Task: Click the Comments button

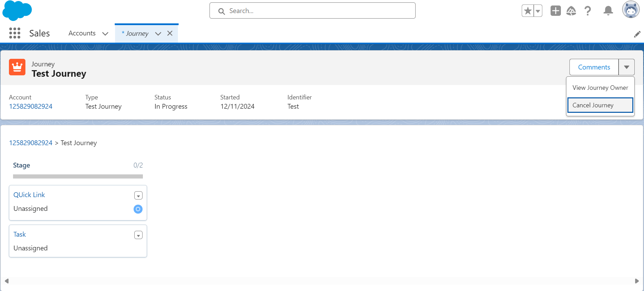Action: tap(594, 67)
